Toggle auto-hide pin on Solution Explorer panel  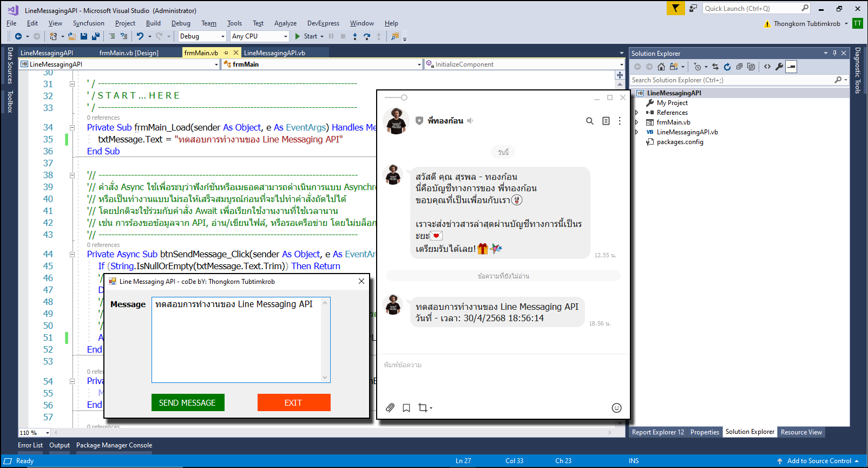pos(834,53)
